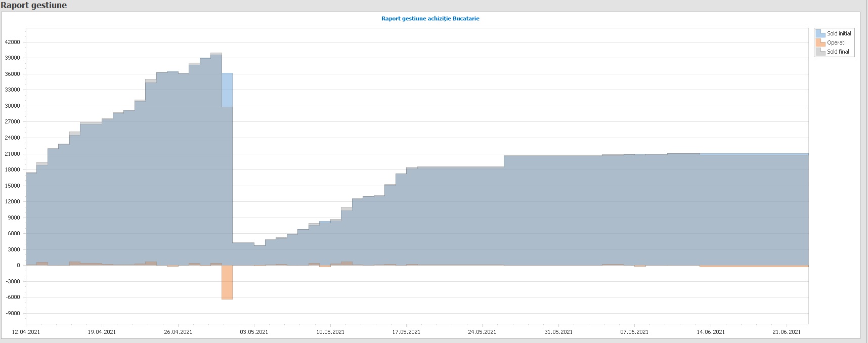868x343 pixels.
Task: Click the 17.05.2021 date axis label
Action: [x=406, y=332]
